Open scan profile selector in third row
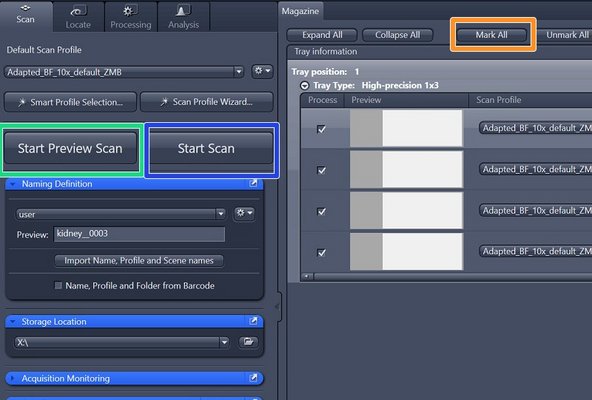592x400 pixels. point(535,210)
